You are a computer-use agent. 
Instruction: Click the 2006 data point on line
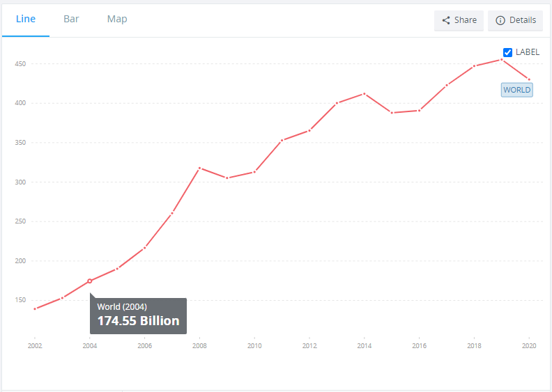click(144, 248)
